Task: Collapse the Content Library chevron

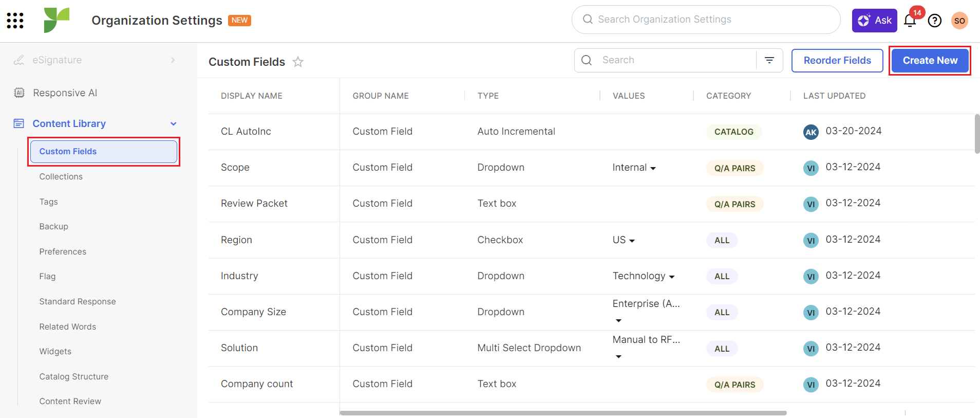Action: point(174,124)
